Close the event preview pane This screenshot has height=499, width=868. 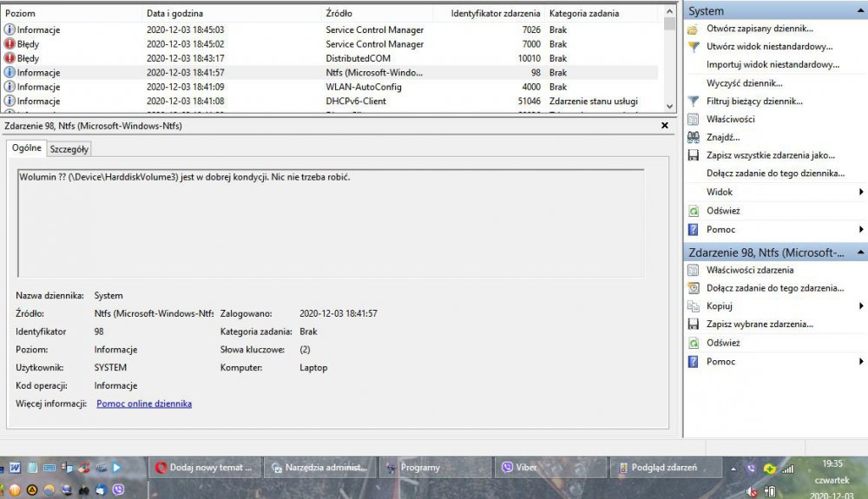[664, 126]
